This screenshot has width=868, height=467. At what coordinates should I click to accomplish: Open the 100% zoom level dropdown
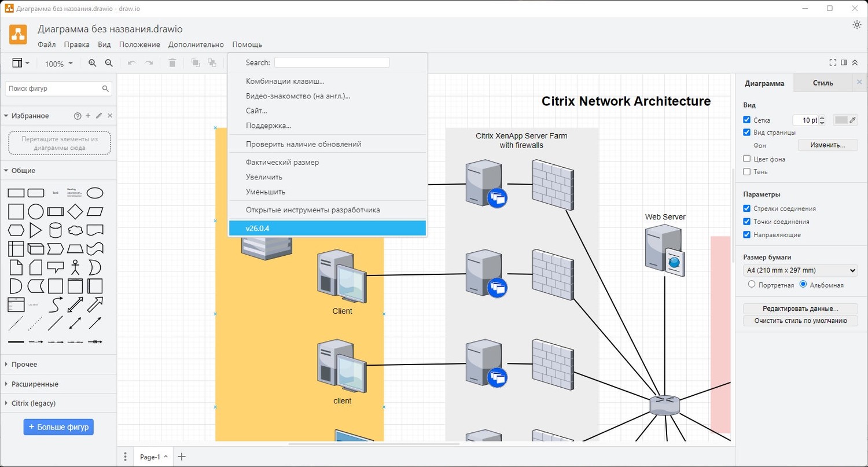(x=58, y=64)
